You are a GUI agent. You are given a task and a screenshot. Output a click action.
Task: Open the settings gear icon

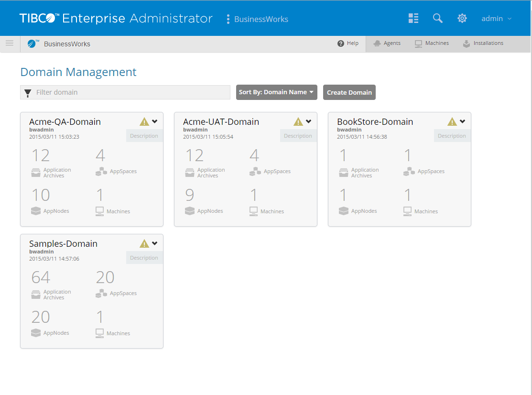462,18
